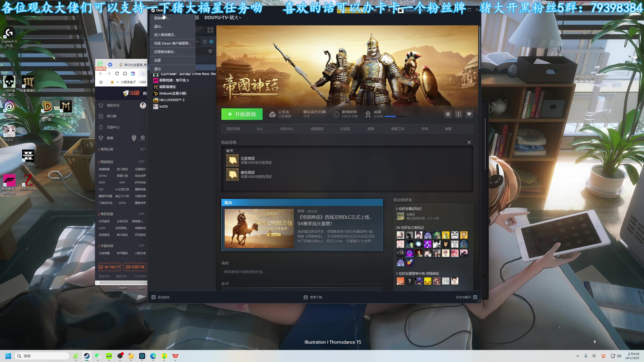Open the 西域文明DLC news thumbnail
This screenshot has width=644, height=362.
(x=259, y=228)
